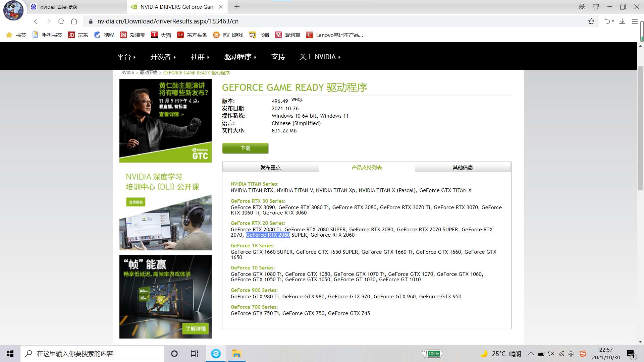Open the 支持 navigation item
The width and height of the screenshot is (644, 362).
tap(278, 57)
